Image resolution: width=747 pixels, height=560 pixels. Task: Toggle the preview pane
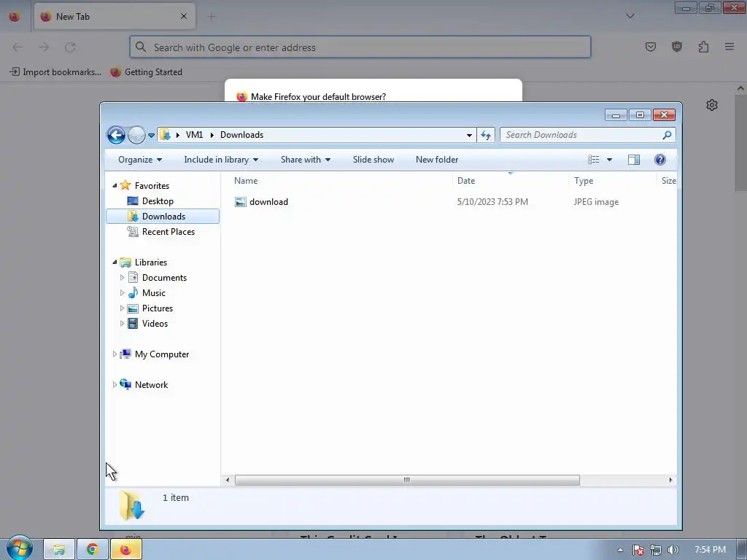(x=634, y=160)
